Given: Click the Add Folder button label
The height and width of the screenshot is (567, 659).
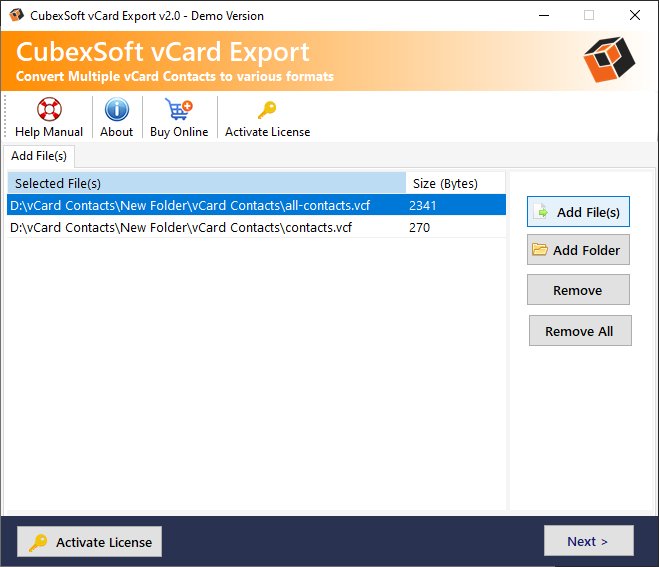Looking at the screenshot, I should 586,250.
